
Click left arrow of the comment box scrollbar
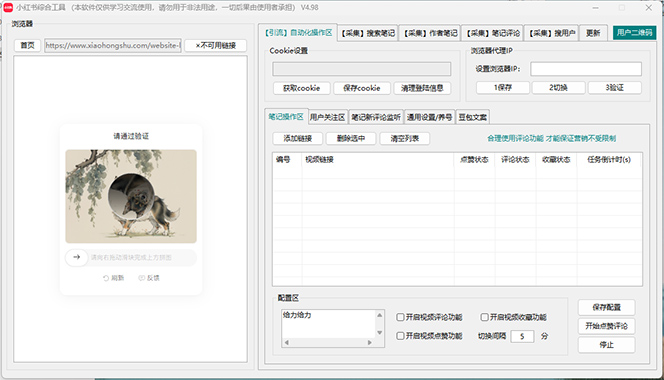click(x=287, y=342)
